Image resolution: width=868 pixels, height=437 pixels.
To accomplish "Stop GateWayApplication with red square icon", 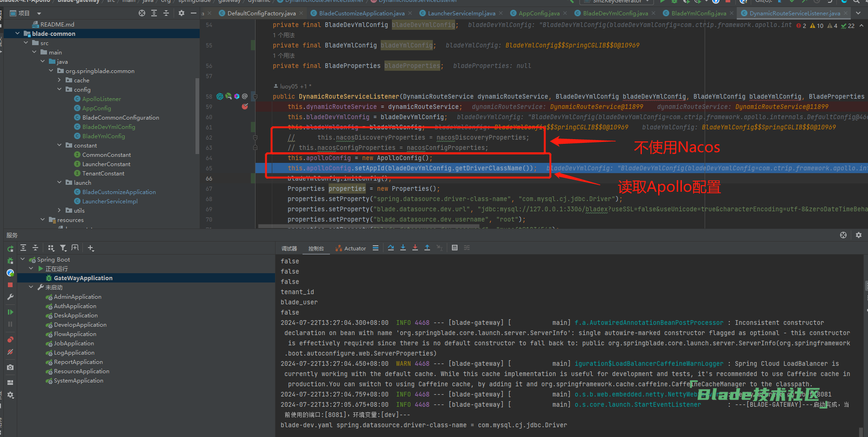I will 10,285.
